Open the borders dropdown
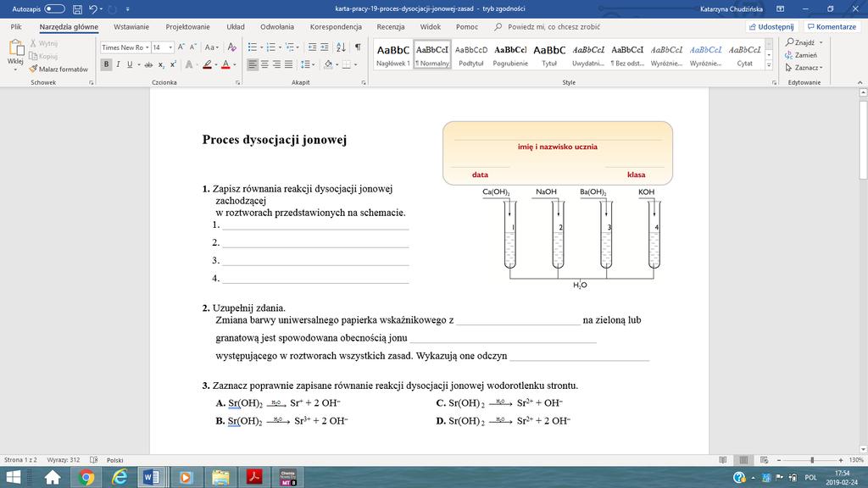This screenshot has width=868, height=488. pyautogui.click(x=355, y=64)
